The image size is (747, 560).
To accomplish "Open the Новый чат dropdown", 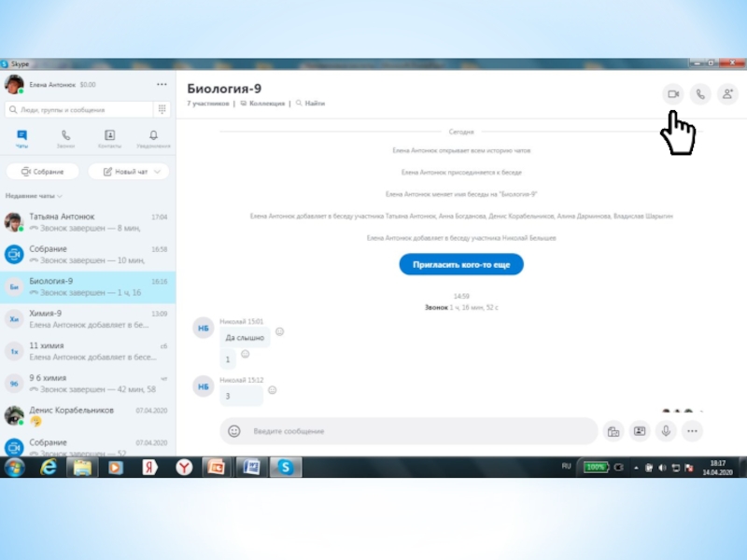I will (x=129, y=172).
